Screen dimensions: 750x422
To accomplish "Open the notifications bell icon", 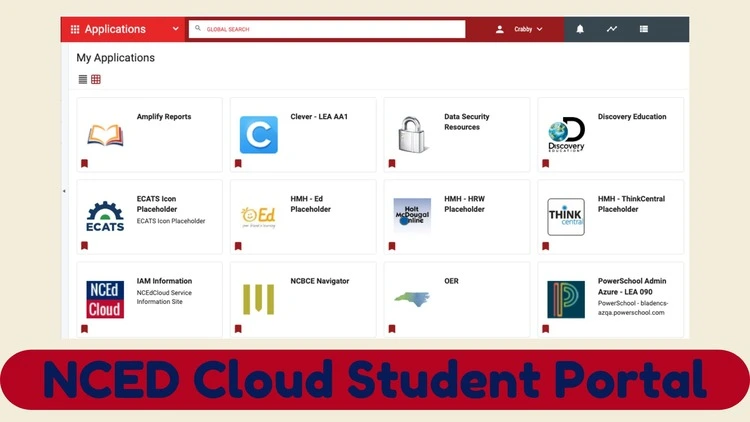I will [580, 29].
